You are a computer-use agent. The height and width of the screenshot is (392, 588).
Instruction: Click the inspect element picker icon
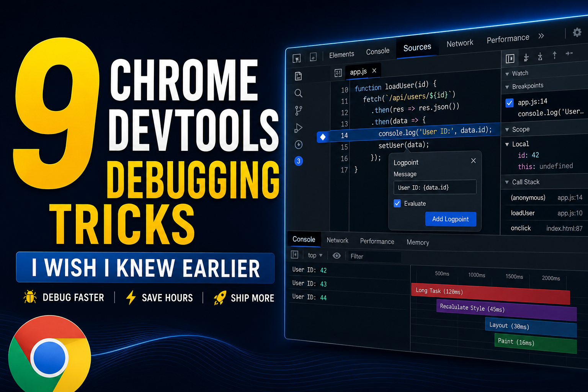[297, 58]
